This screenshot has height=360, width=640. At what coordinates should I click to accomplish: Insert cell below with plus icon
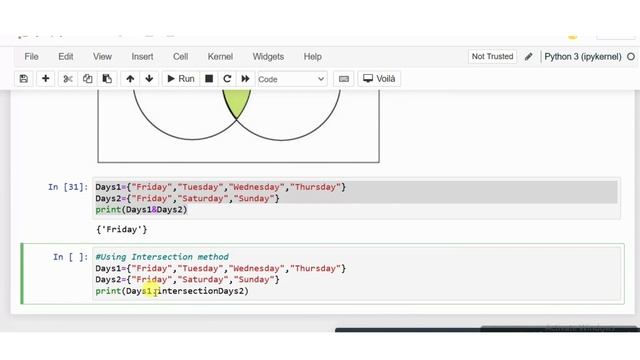(45, 79)
